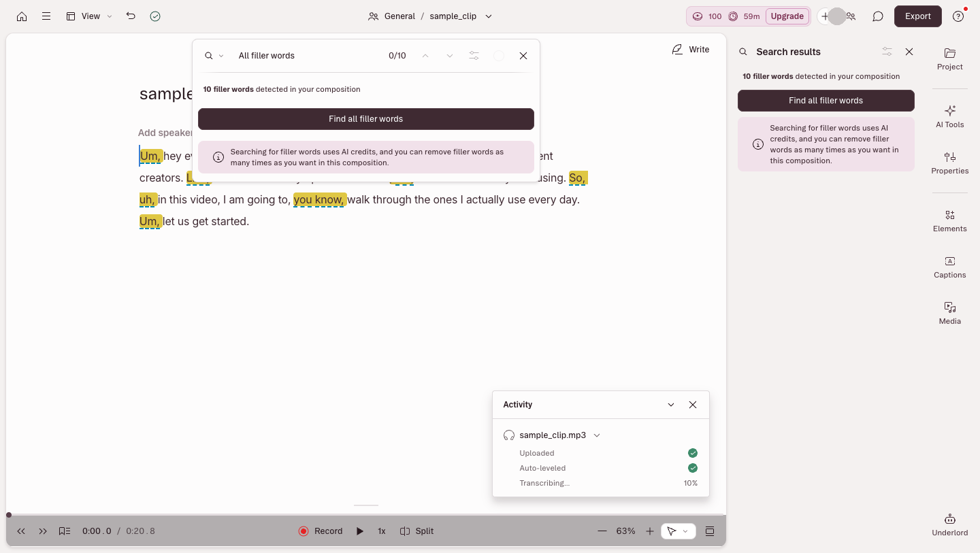Open the Elements panel

click(949, 220)
